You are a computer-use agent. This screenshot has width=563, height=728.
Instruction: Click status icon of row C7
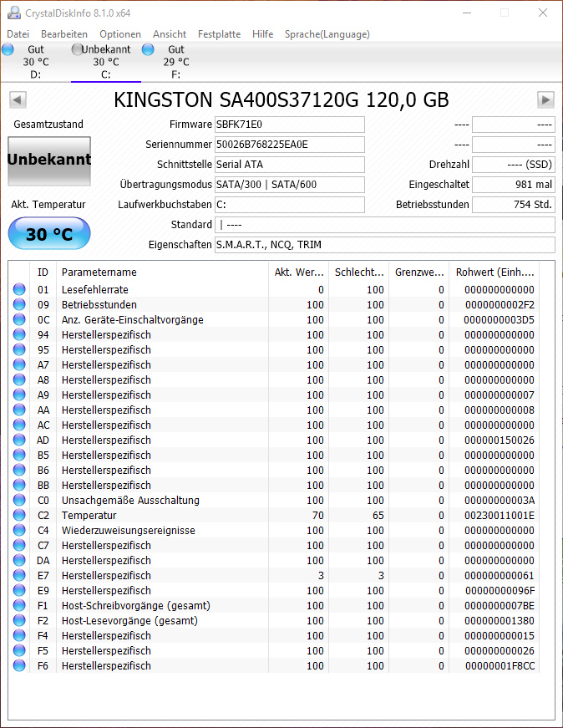pyautogui.click(x=19, y=545)
